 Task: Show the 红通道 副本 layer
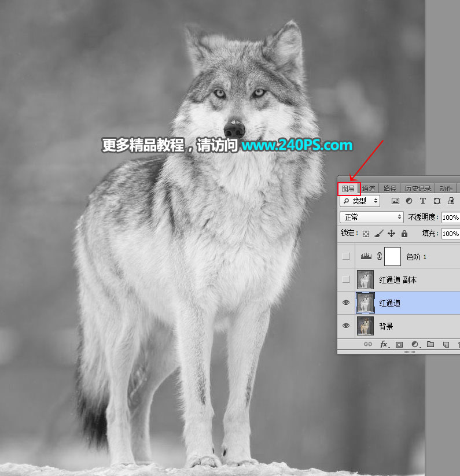(346, 279)
